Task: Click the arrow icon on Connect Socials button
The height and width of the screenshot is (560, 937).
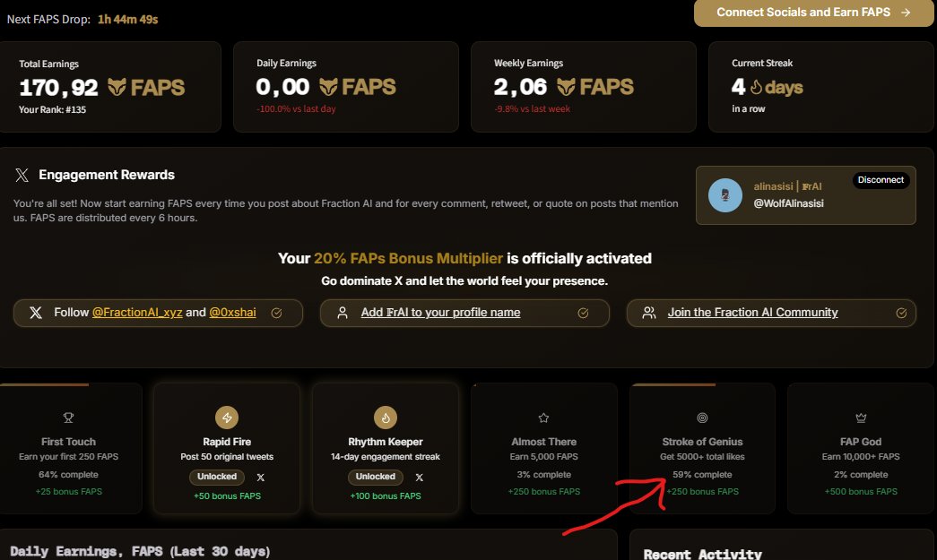Action: [x=906, y=13]
